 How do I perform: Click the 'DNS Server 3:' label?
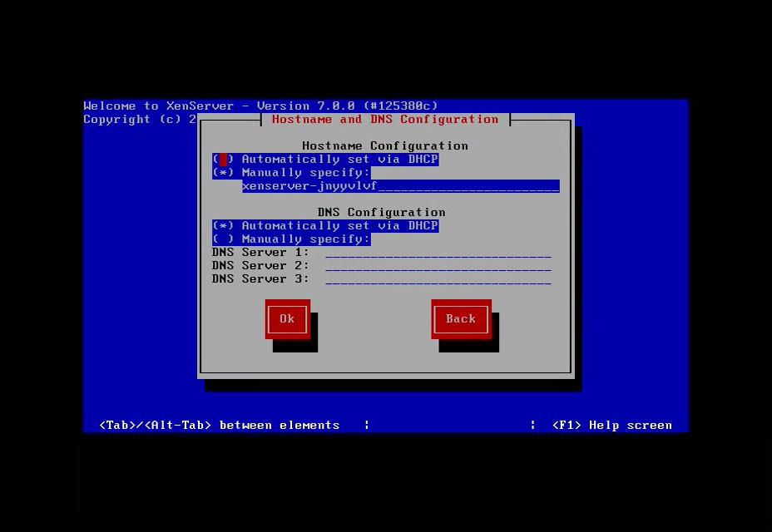point(260,279)
